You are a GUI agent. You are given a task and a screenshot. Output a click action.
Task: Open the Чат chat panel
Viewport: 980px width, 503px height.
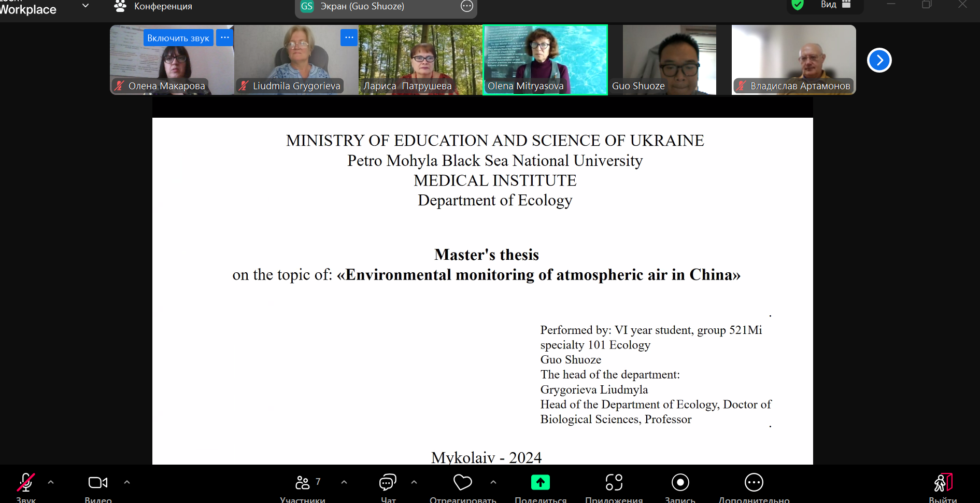click(388, 482)
